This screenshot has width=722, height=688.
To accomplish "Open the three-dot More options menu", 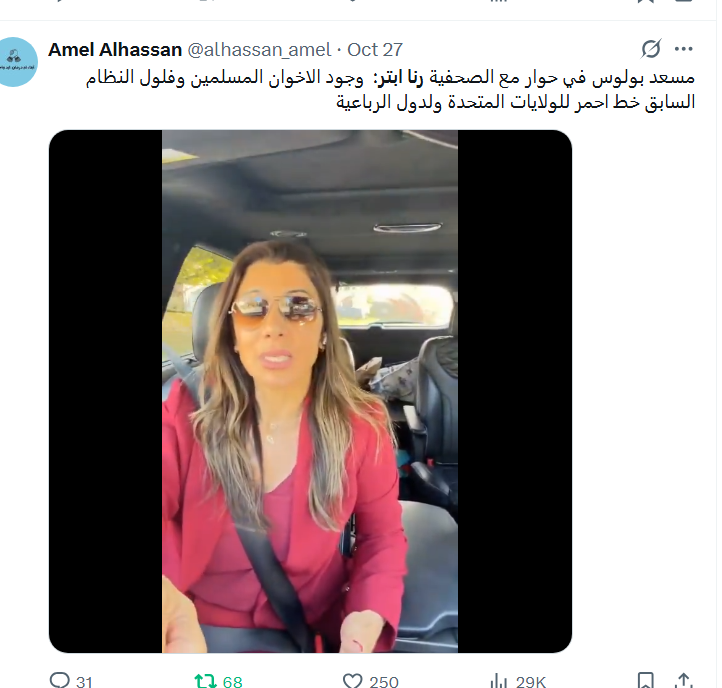I will [684, 49].
